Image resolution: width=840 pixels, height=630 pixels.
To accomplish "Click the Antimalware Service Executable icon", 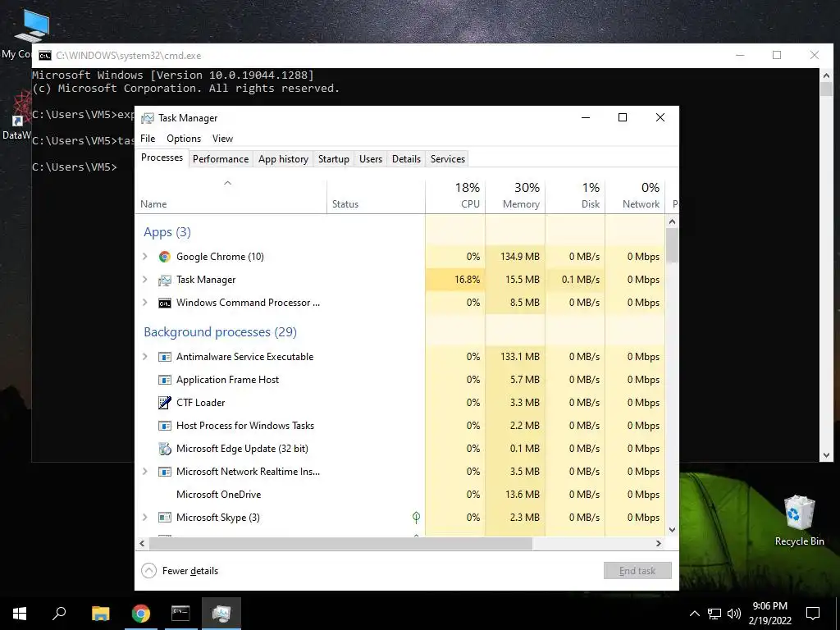I will (164, 357).
